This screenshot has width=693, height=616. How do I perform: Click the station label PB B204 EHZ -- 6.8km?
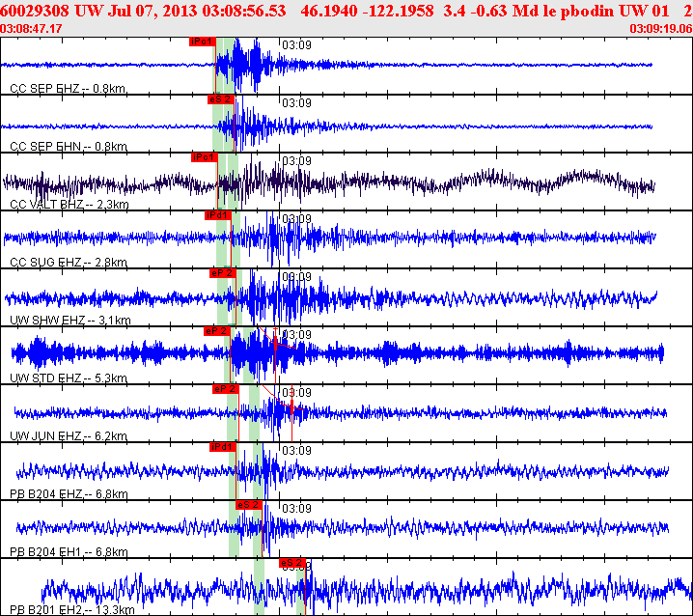[x=69, y=494]
